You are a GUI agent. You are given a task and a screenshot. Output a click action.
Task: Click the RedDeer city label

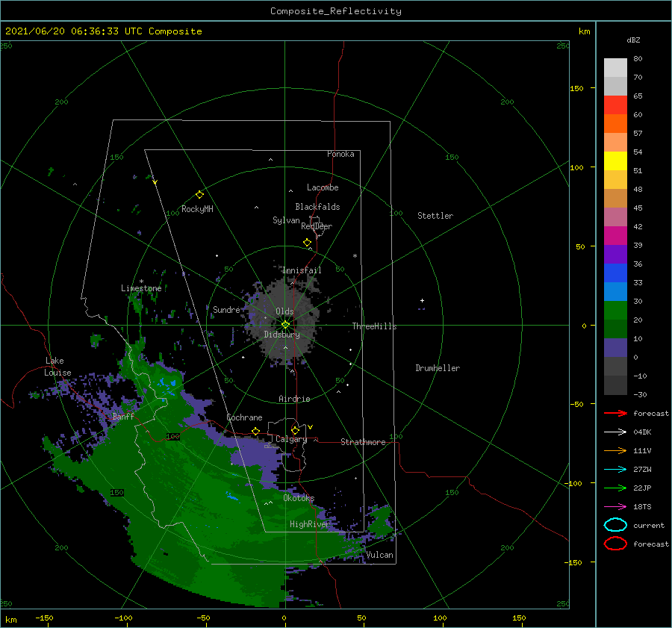tap(317, 226)
